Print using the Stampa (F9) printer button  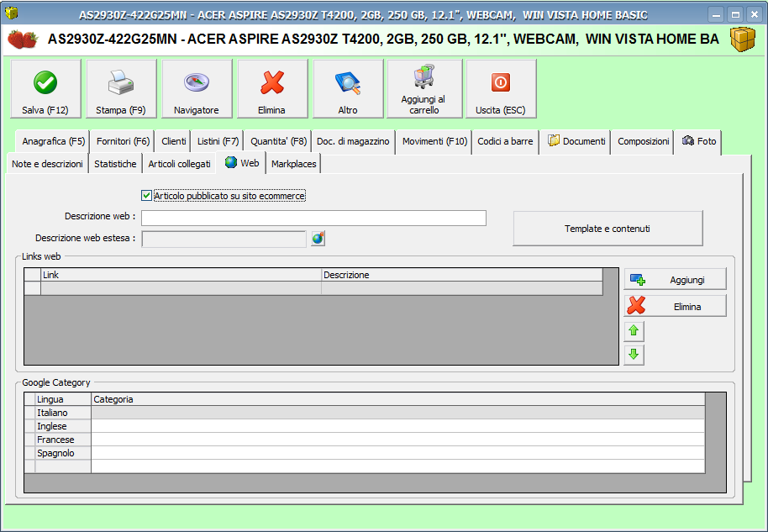(x=121, y=89)
